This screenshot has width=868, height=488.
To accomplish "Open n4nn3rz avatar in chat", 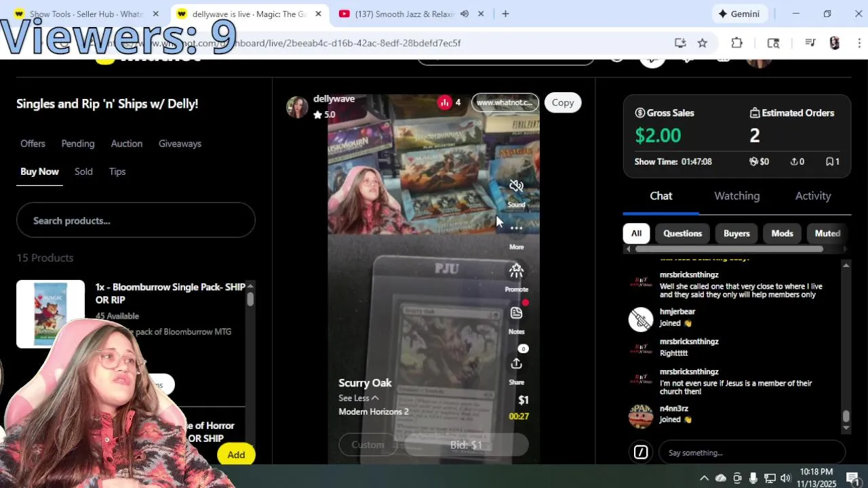I will point(641,415).
